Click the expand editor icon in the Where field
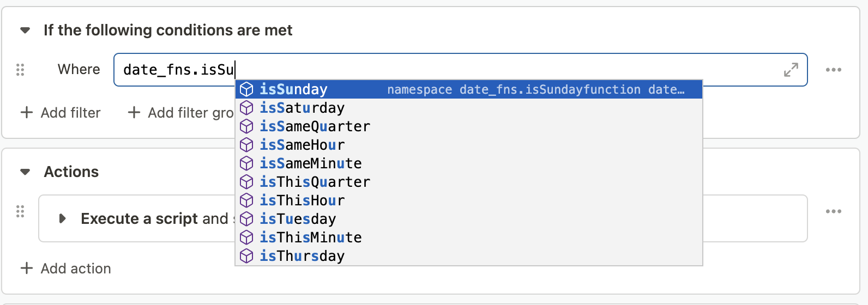 click(791, 70)
